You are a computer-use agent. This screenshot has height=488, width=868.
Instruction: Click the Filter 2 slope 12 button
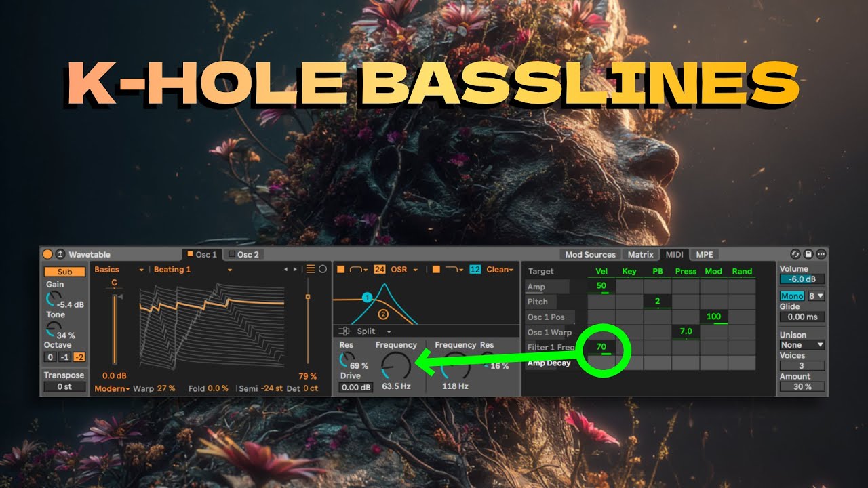[475, 270]
